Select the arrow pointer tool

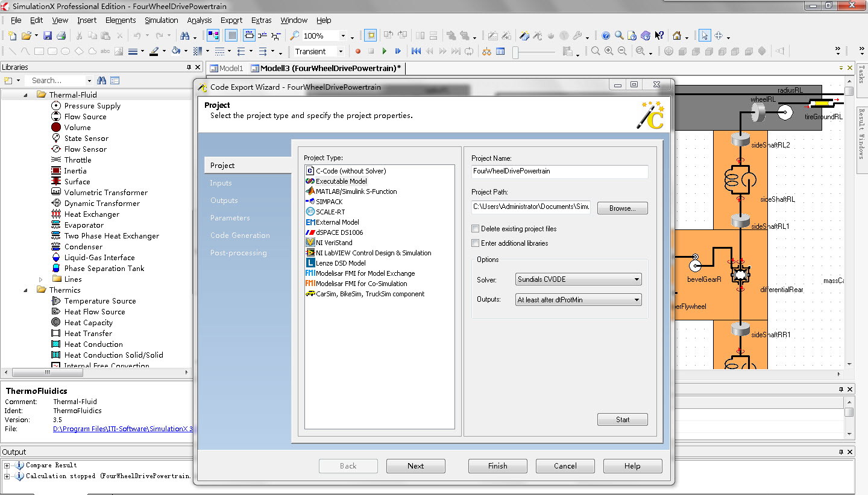click(x=705, y=36)
